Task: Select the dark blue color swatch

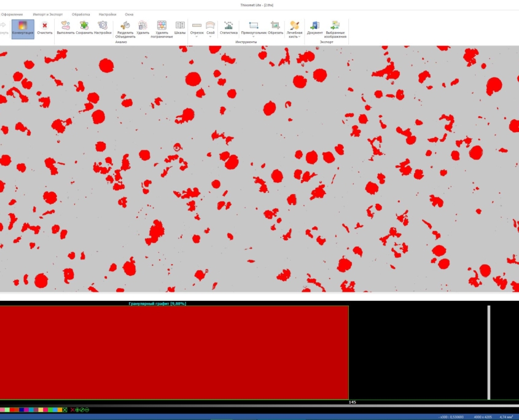Action: (x=21, y=410)
